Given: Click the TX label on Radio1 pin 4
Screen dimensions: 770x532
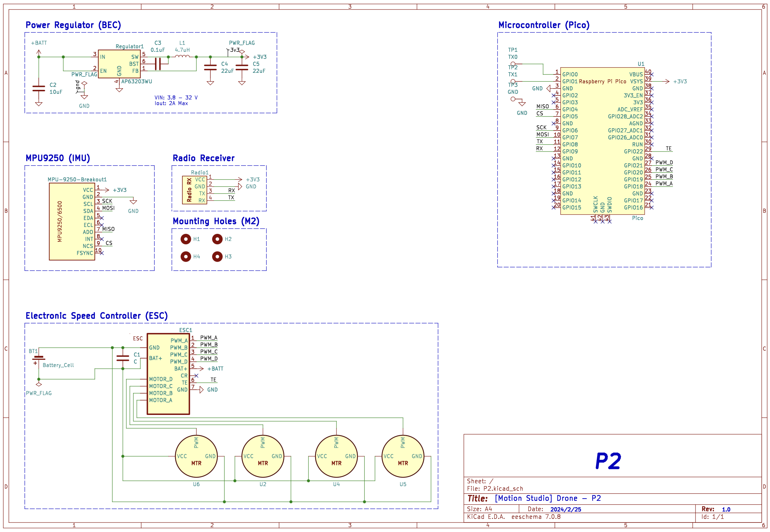Looking at the screenshot, I should [x=231, y=197].
